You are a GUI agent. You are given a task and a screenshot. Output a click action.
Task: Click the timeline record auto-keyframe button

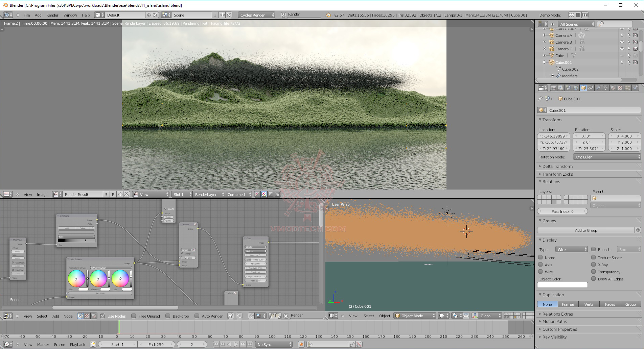(301, 344)
